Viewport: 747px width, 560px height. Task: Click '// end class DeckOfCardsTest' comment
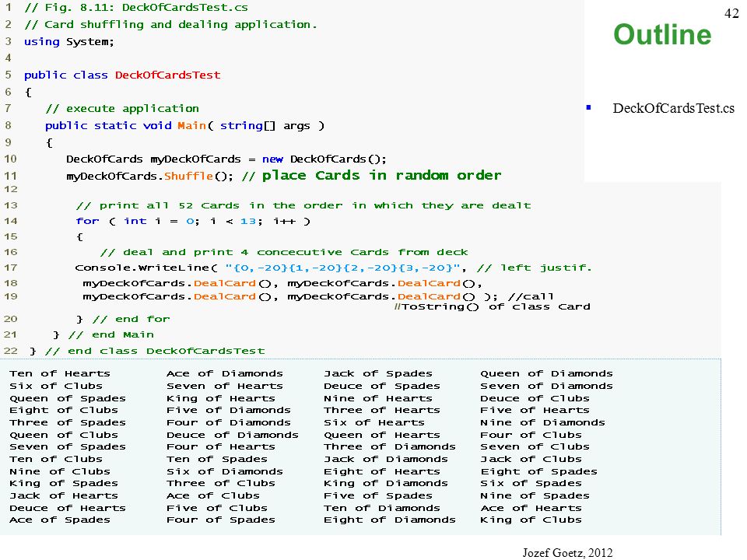(x=155, y=352)
